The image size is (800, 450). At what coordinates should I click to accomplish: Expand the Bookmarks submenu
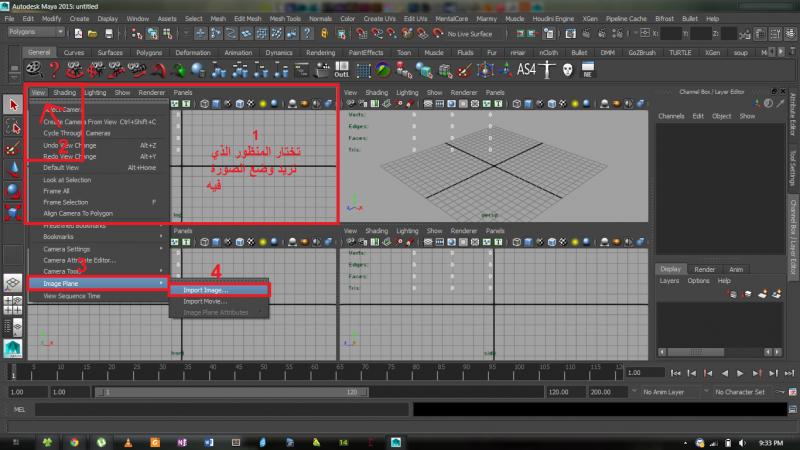[98, 237]
